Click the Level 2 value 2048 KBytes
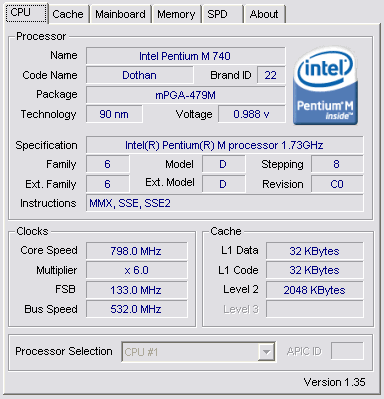 [315, 290]
